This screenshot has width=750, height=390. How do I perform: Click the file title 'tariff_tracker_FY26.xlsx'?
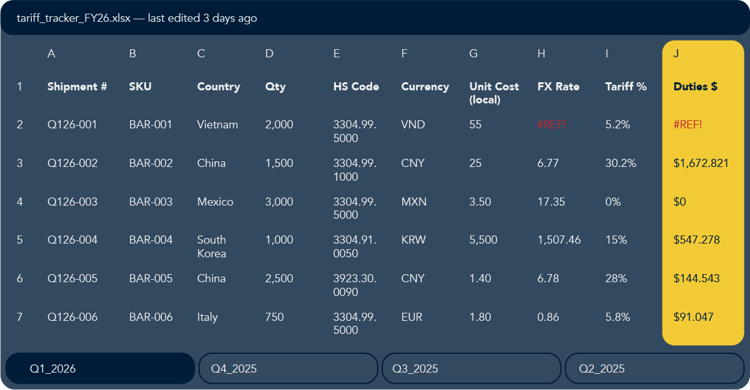(74, 18)
